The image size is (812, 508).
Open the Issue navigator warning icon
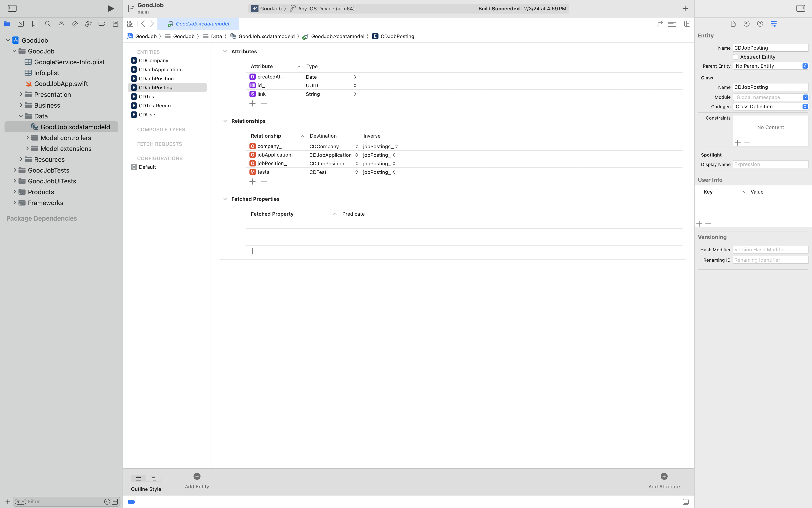click(61, 24)
